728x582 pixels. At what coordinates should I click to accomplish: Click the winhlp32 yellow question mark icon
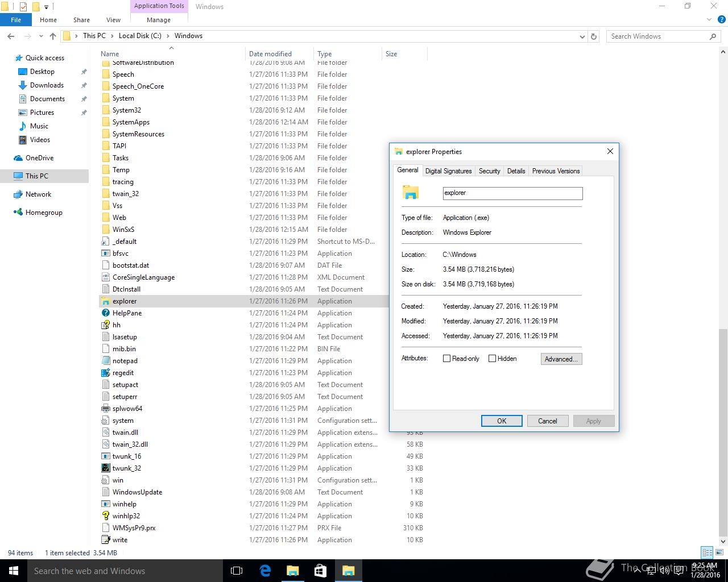click(105, 516)
